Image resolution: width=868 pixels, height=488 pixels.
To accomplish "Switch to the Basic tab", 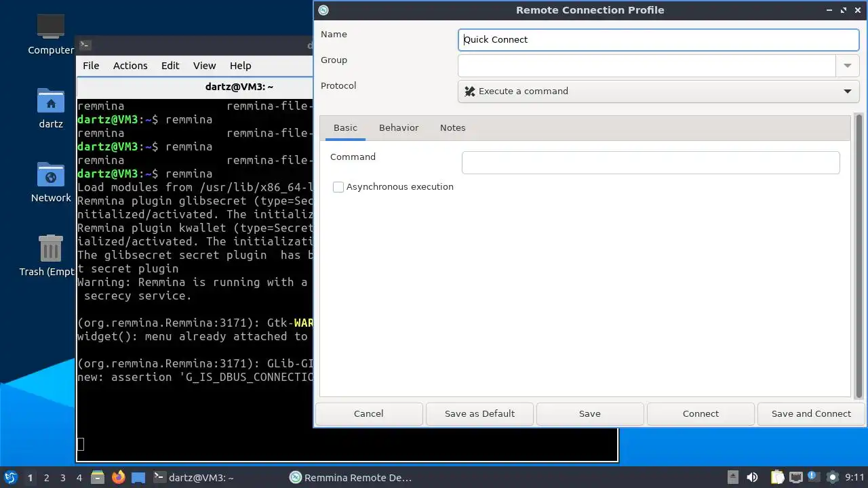I will point(345,127).
